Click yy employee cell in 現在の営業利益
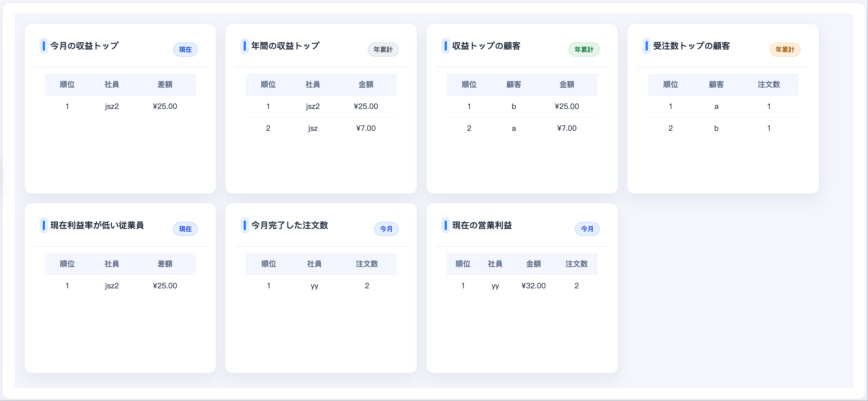This screenshot has height=401, width=868. pyautogui.click(x=495, y=286)
